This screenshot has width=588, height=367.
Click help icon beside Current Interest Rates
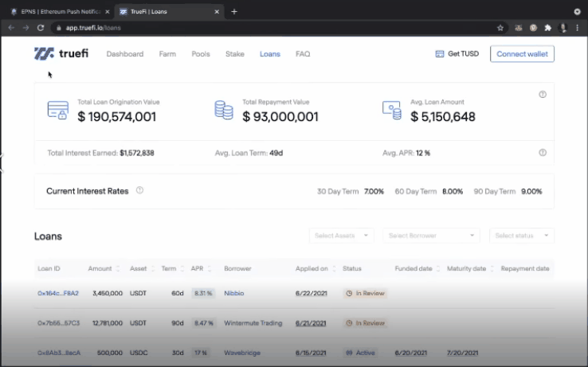point(139,191)
